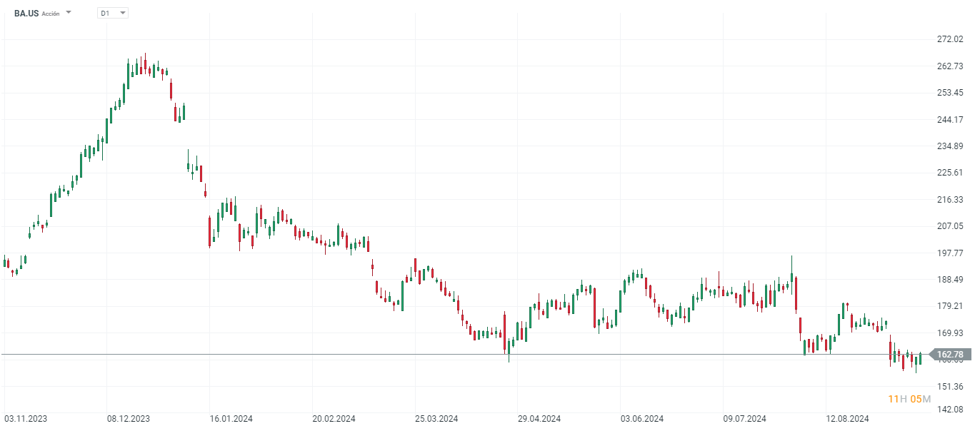Select the 262.73 level on price axis
Image resolution: width=980 pixels, height=431 pixels.
click(949, 66)
